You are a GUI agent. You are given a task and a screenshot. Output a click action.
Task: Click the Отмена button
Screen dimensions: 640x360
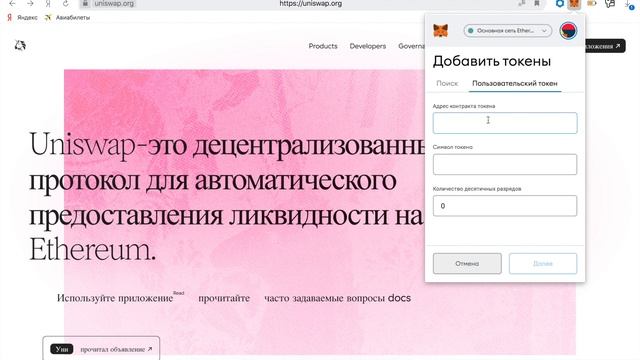tap(467, 264)
